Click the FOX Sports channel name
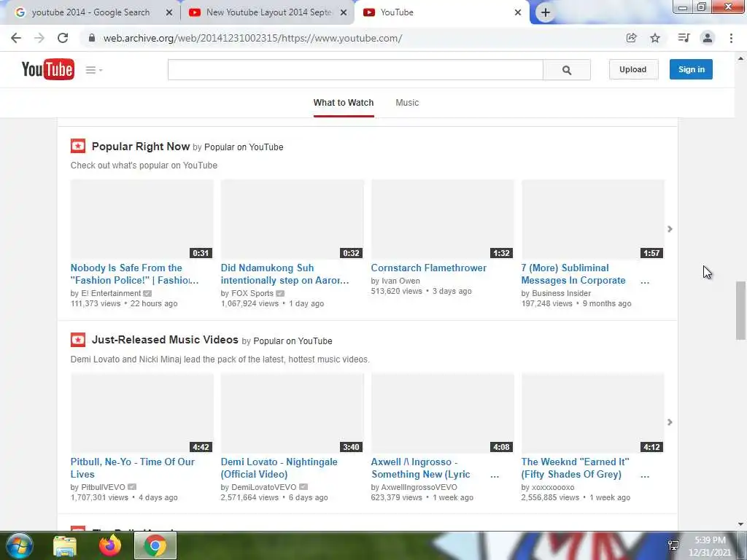Screen dimensions: 747x560 point(252,293)
